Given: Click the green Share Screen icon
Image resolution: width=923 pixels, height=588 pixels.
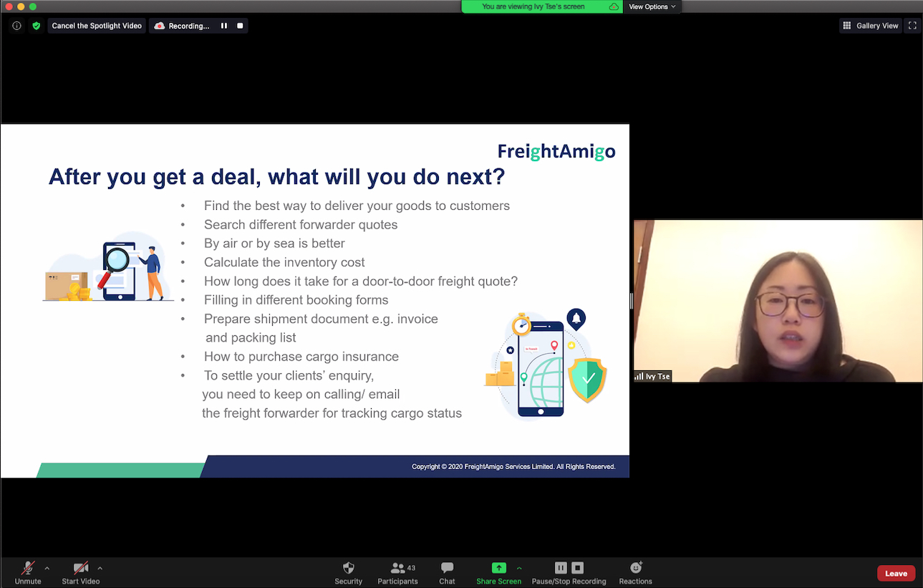Looking at the screenshot, I should 498,568.
